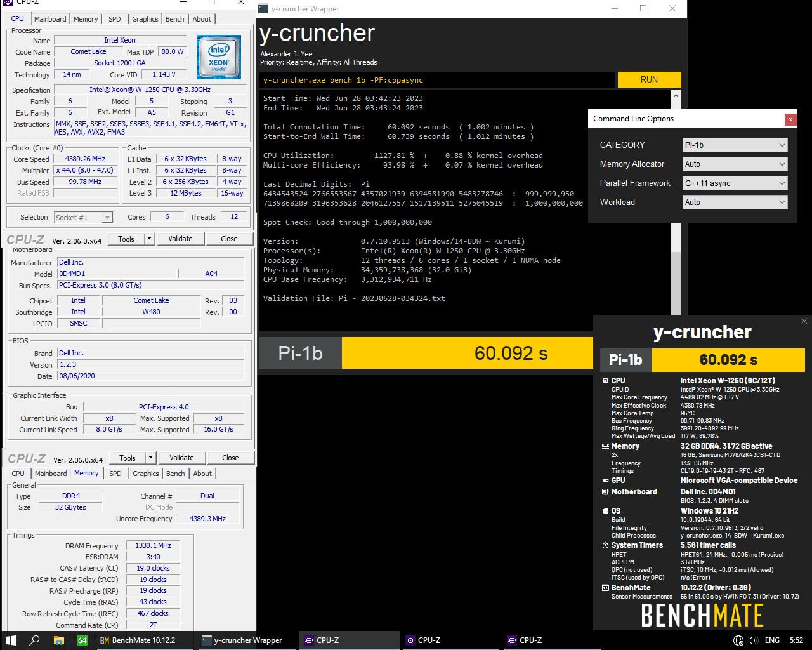Click the ENG language indicator in the tray
The width and height of the screenshot is (812, 650).
pyautogui.click(x=772, y=640)
